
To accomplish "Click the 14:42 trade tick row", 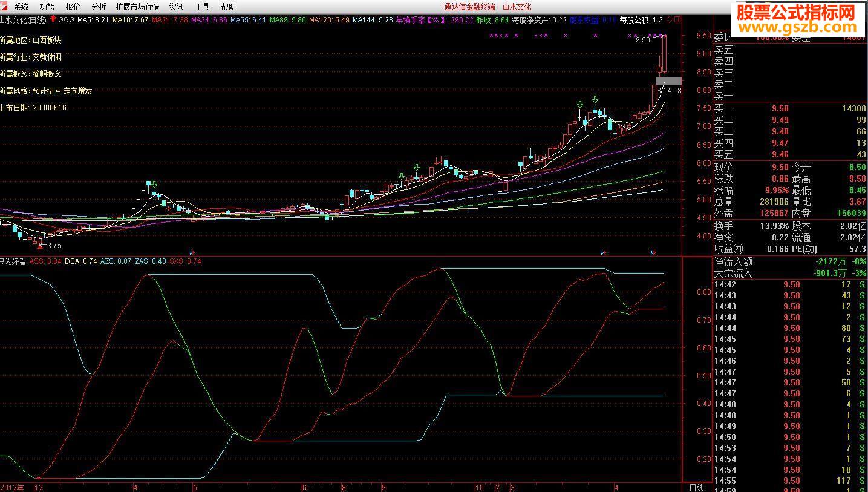I will tap(790, 285).
